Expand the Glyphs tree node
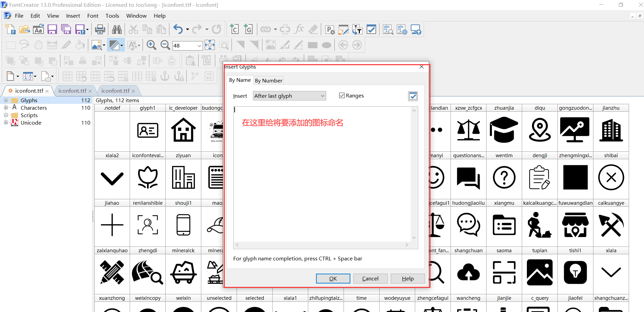 pyautogui.click(x=6, y=100)
